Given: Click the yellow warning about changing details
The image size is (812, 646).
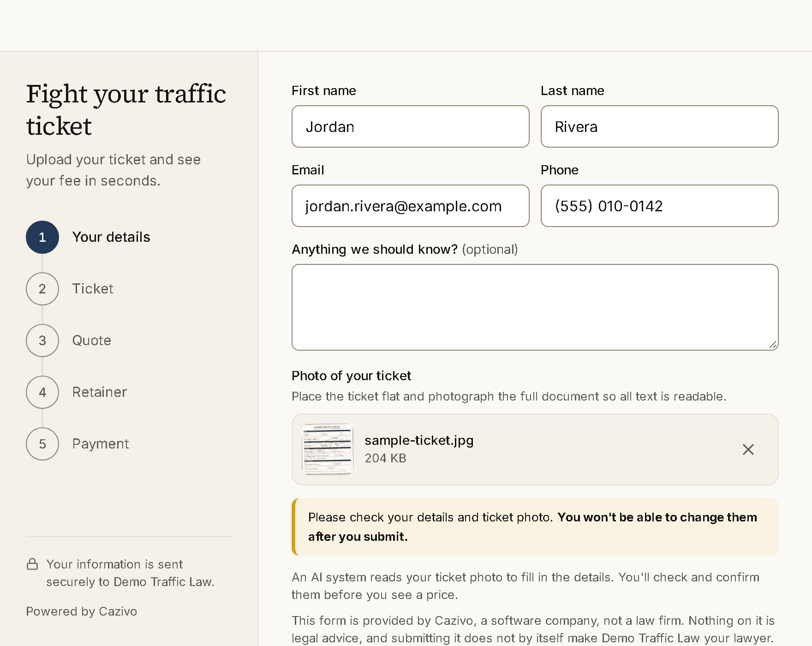Looking at the screenshot, I should point(535,527).
